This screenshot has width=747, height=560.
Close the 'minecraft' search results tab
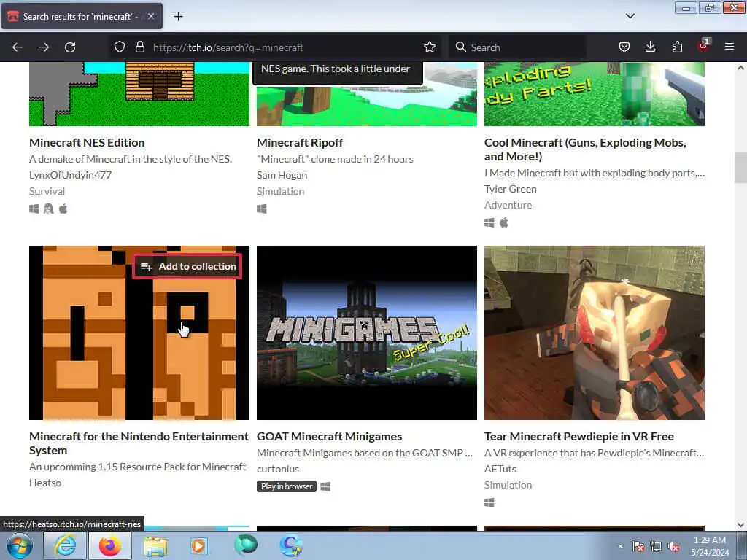(150, 16)
